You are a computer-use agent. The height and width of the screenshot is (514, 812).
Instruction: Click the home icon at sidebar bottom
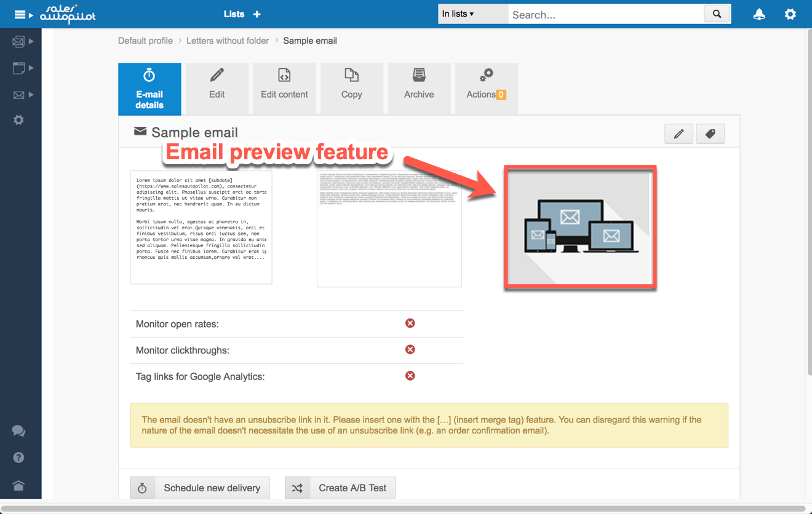tap(18, 484)
